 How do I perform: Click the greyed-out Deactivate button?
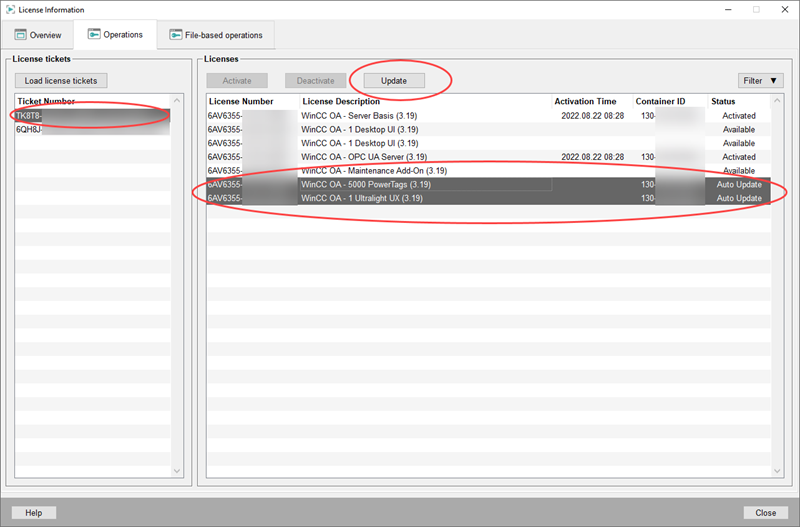pyautogui.click(x=315, y=81)
